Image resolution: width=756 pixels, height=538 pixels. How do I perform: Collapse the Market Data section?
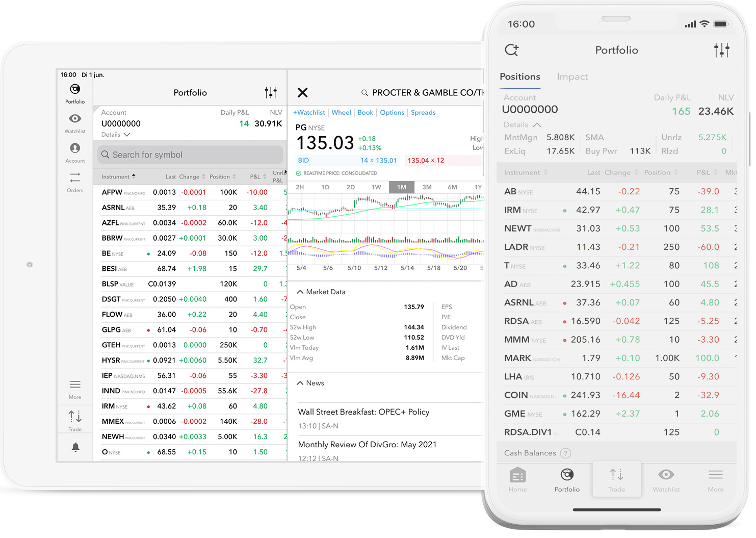300,292
